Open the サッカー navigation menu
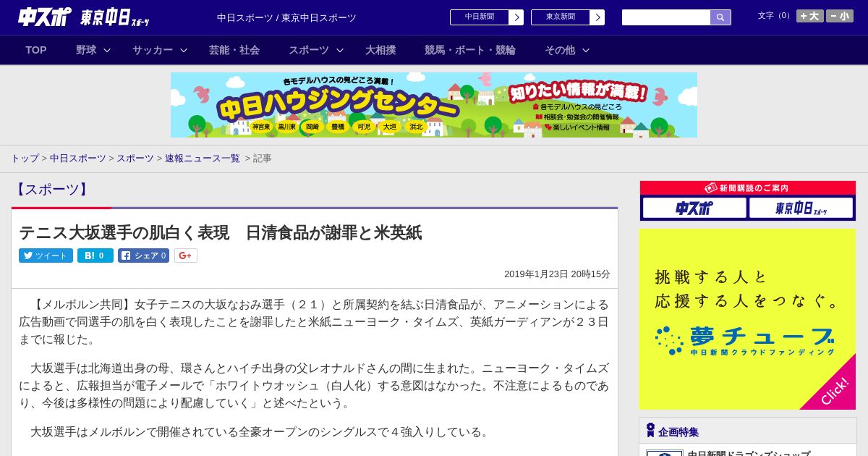The height and width of the screenshot is (456, 868). pos(153,50)
